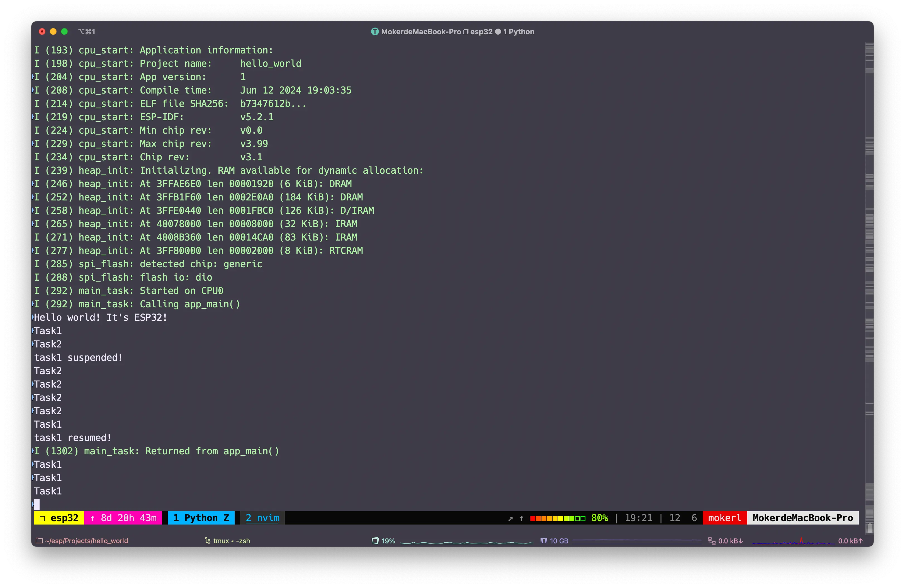Click the 'Compile time: Jun 12 2024 19:03:35' line
The image size is (905, 588).
[x=193, y=90]
